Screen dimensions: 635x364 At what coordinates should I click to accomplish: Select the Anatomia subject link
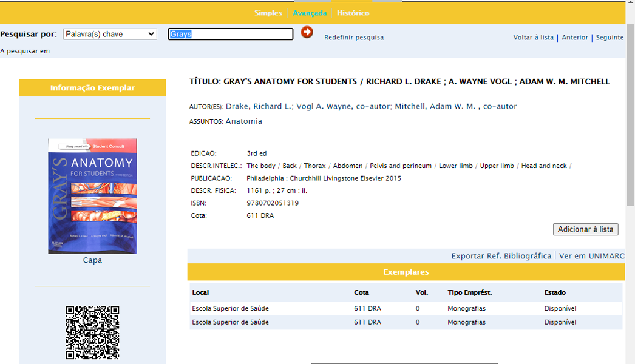pos(244,121)
